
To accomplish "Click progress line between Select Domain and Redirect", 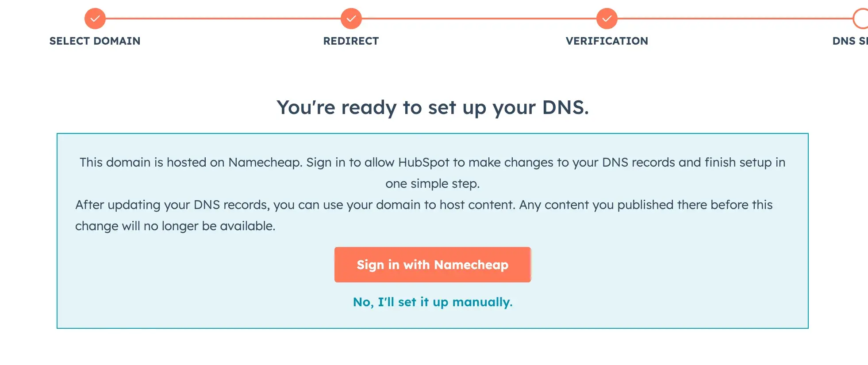I will 223,19.
